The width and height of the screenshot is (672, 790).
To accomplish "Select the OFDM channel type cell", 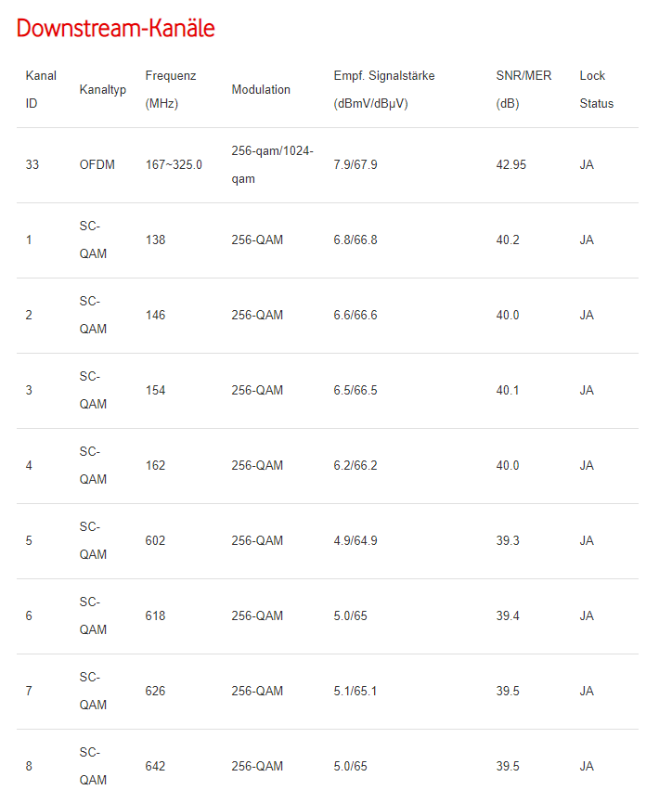I will [x=97, y=165].
